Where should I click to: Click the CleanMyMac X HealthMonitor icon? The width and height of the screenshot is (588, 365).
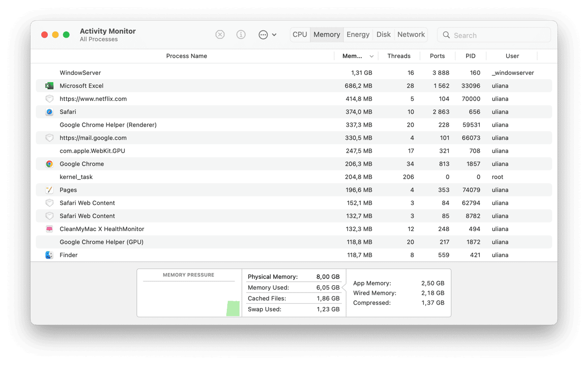pyautogui.click(x=49, y=229)
